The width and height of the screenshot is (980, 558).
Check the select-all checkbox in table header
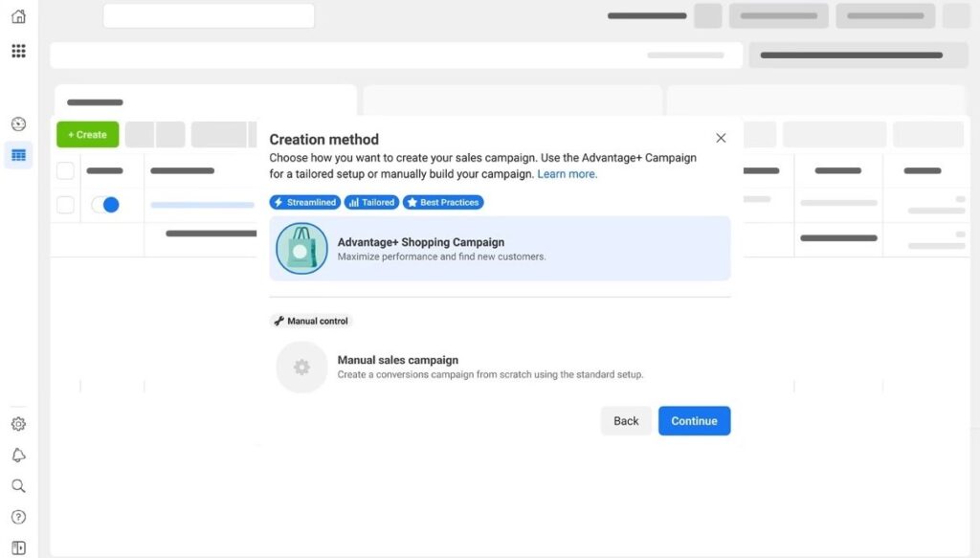tap(66, 170)
